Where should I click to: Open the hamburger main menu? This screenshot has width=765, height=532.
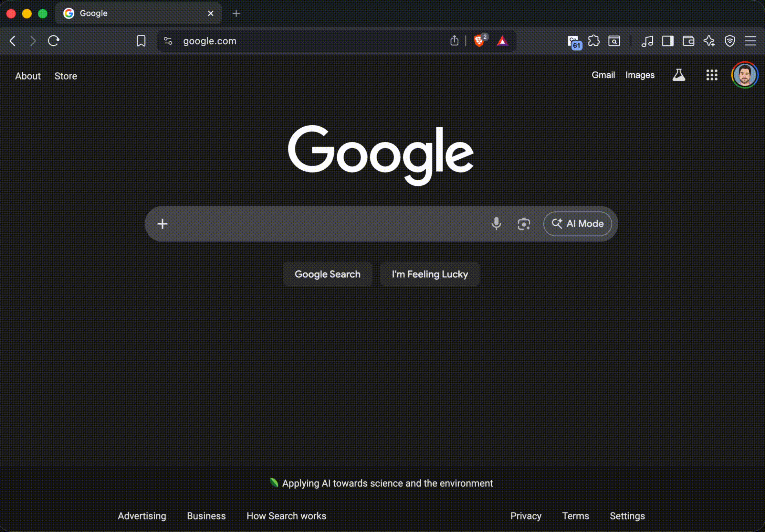[x=751, y=41]
